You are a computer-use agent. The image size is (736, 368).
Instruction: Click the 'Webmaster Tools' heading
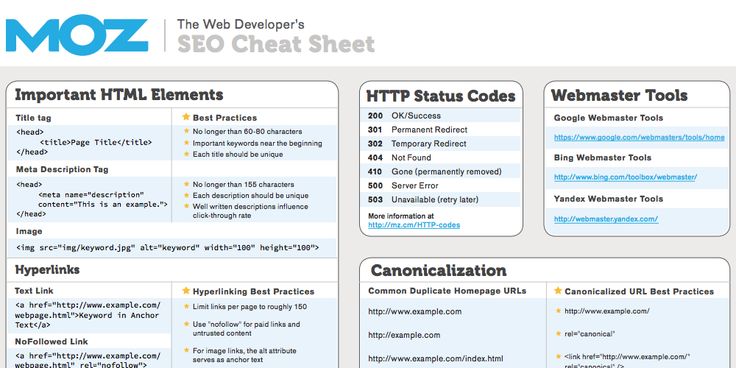coord(619,95)
